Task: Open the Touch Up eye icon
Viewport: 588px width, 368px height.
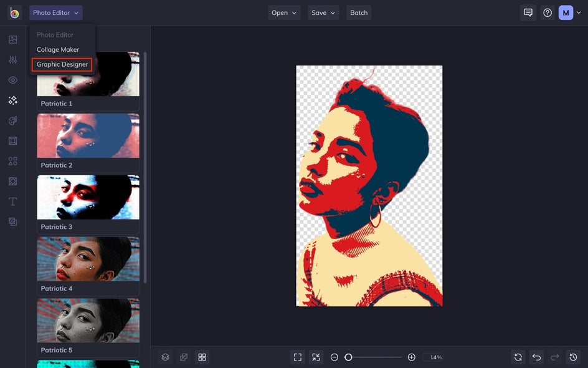Action: coord(12,80)
